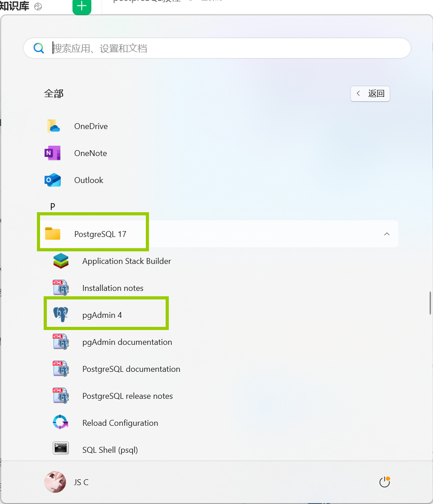Launch pgAdmin 4 elephant icon
Screen dimensions: 433x504
(60, 314)
